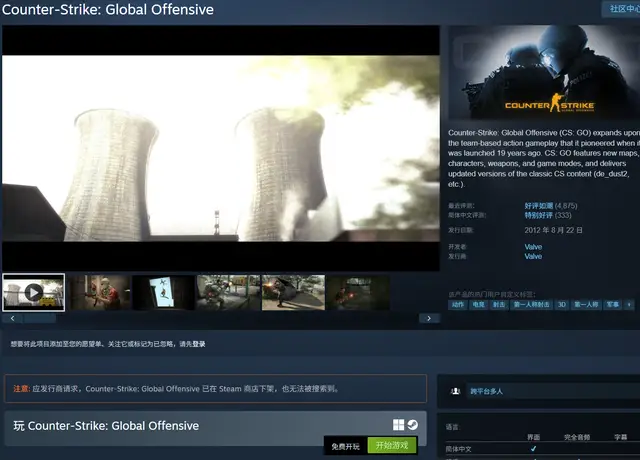Click the 界面 column header
The width and height of the screenshot is (640, 460).
(533, 437)
